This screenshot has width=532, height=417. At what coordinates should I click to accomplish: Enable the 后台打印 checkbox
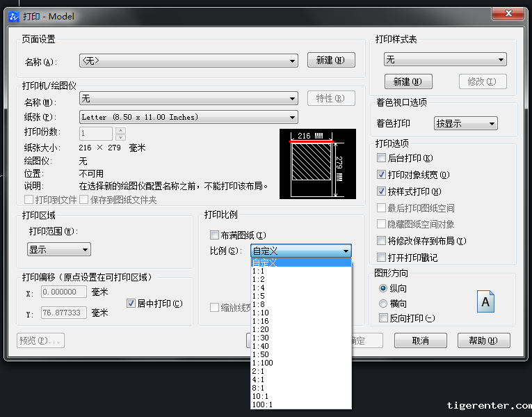point(381,158)
